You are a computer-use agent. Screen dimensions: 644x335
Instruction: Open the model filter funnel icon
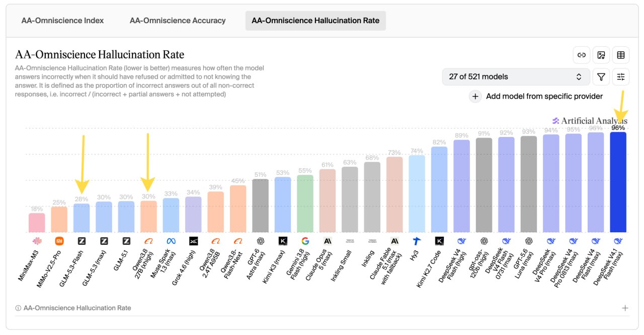(x=601, y=77)
